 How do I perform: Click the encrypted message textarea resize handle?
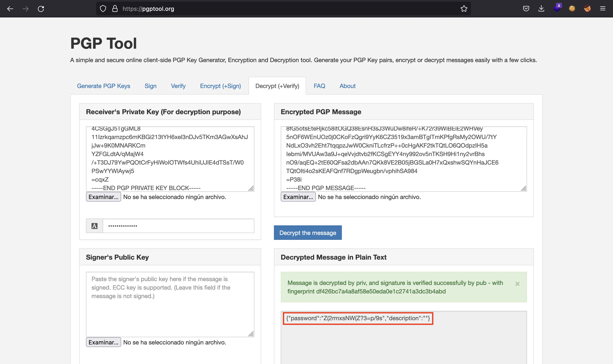[523, 188]
